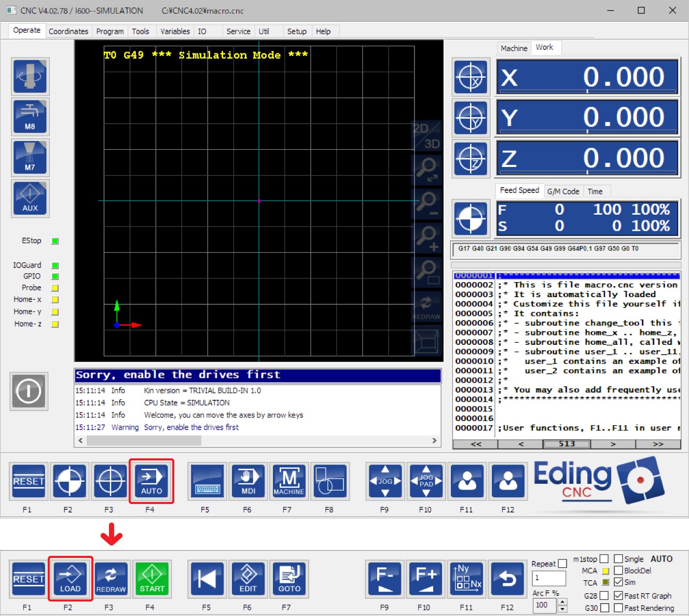Uncheck the Sim checkbox

[618, 582]
